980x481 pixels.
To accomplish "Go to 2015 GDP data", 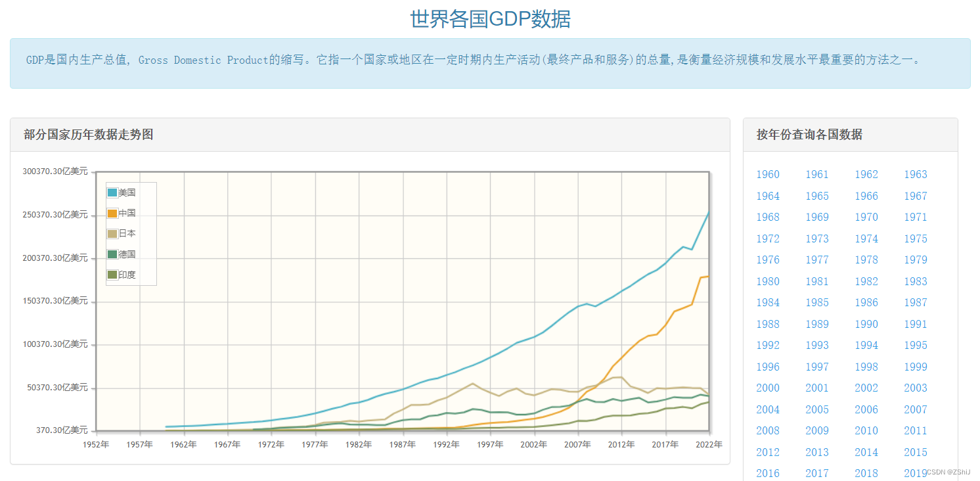I will [x=916, y=452].
